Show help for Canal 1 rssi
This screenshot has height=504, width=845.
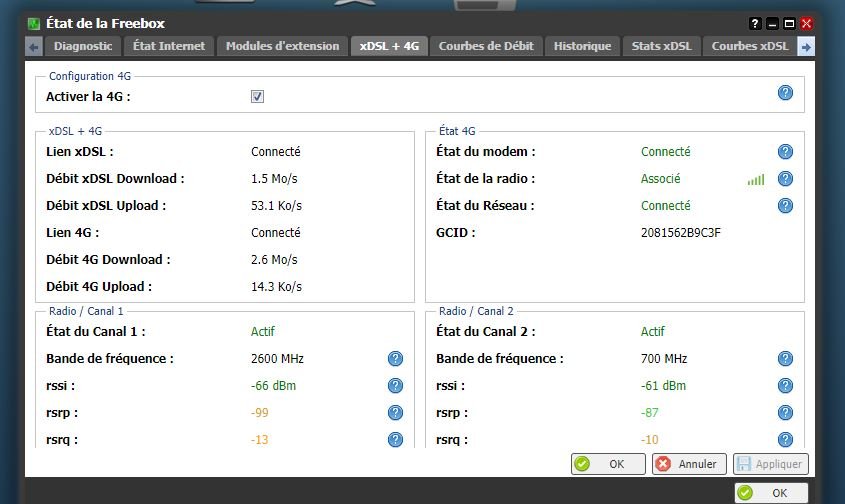395,386
